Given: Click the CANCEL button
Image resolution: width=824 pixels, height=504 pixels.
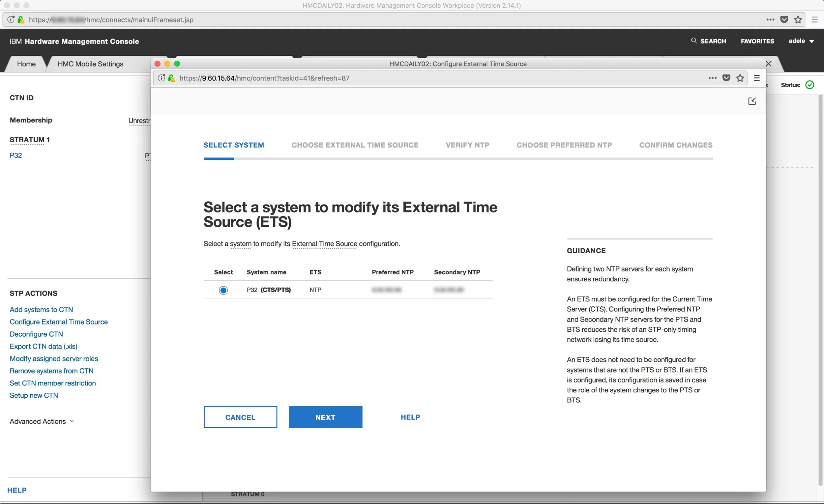Looking at the screenshot, I should point(241,417).
